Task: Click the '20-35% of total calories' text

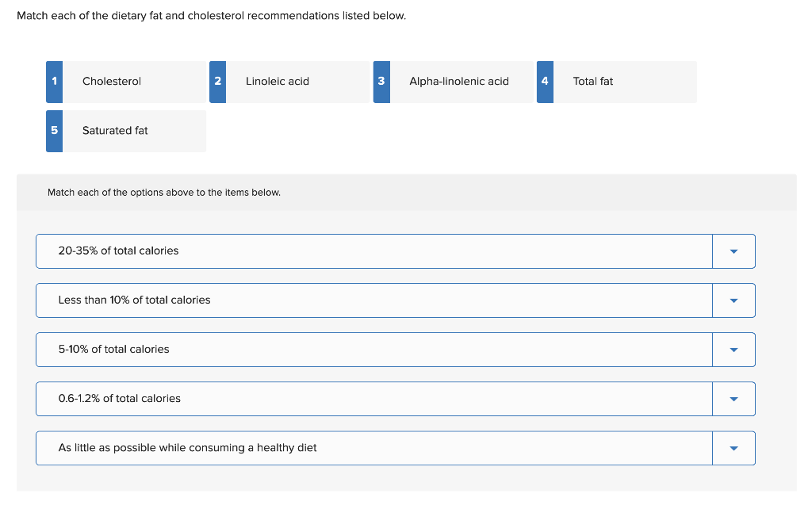Action: (119, 251)
